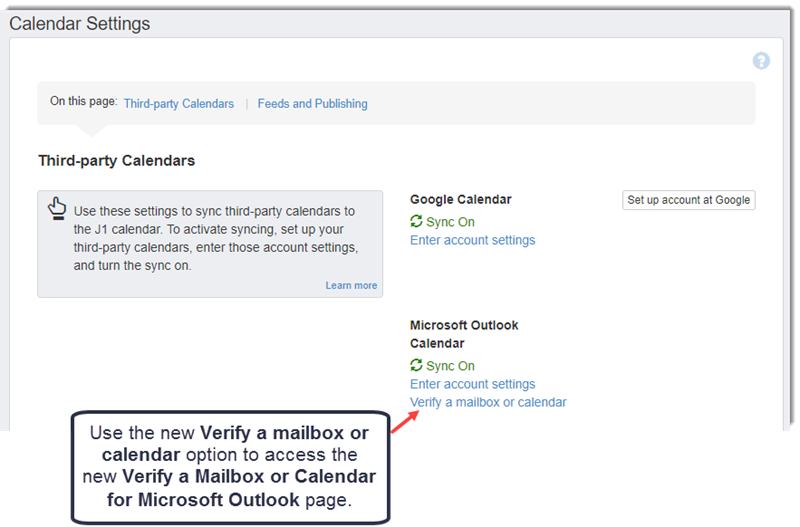
Task: Jump to Feeds and Publishing section
Action: [x=312, y=103]
